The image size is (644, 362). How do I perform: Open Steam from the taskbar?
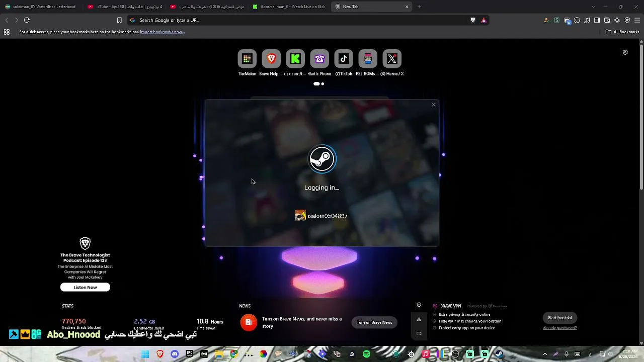(499, 354)
